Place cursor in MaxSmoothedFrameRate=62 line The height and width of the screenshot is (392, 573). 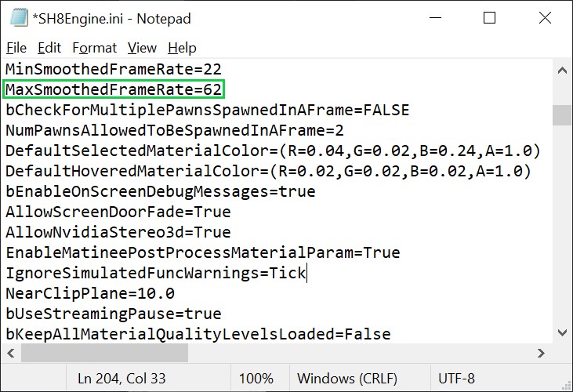[x=114, y=89]
